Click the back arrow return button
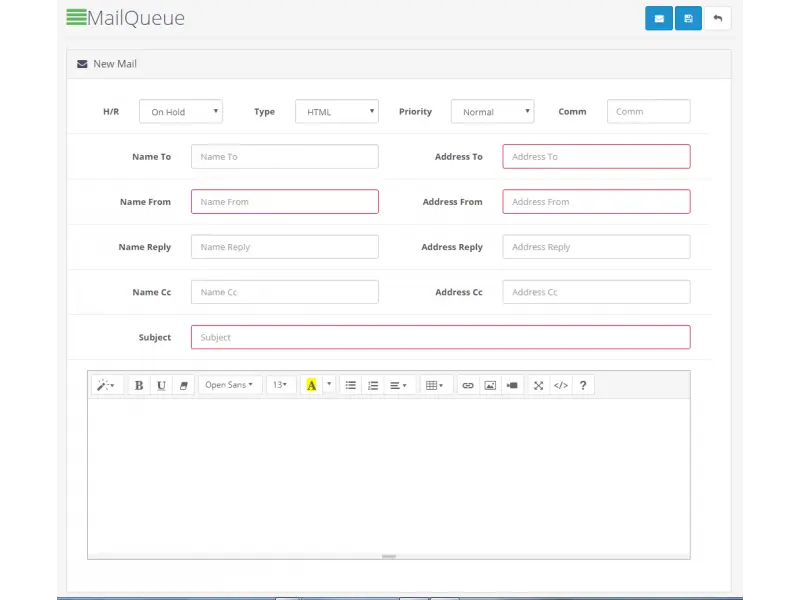 pos(717,18)
